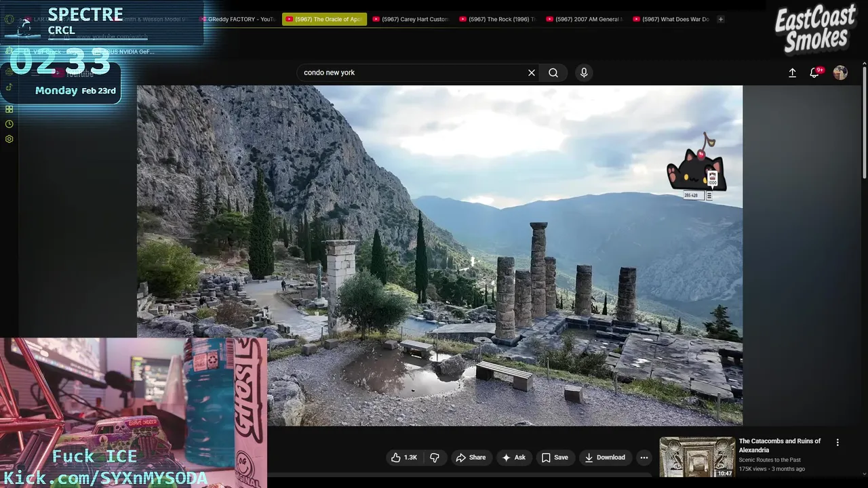868x488 pixels.
Task: Open the upload/create icon in YouTube header
Action: (792, 73)
